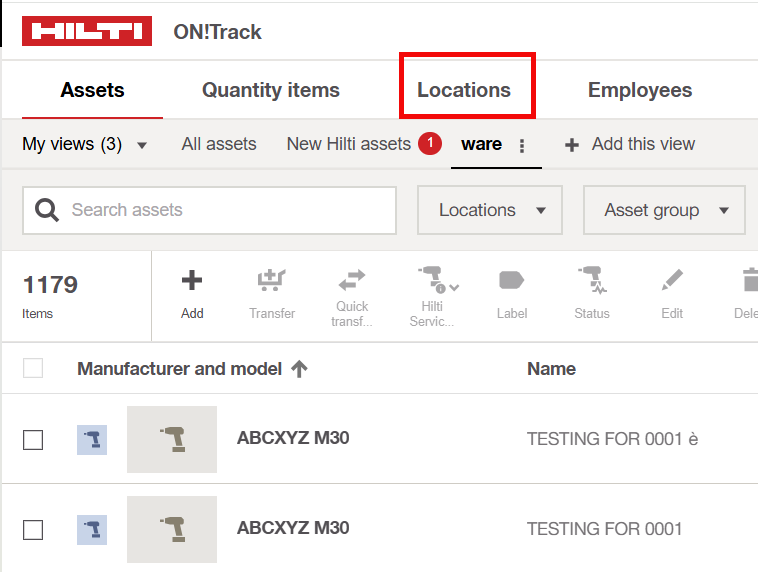Tick the second ABCXYZ M30 row checkbox
Image resolution: width=758 pixels, height=572 pixels.
pos(33,529)
